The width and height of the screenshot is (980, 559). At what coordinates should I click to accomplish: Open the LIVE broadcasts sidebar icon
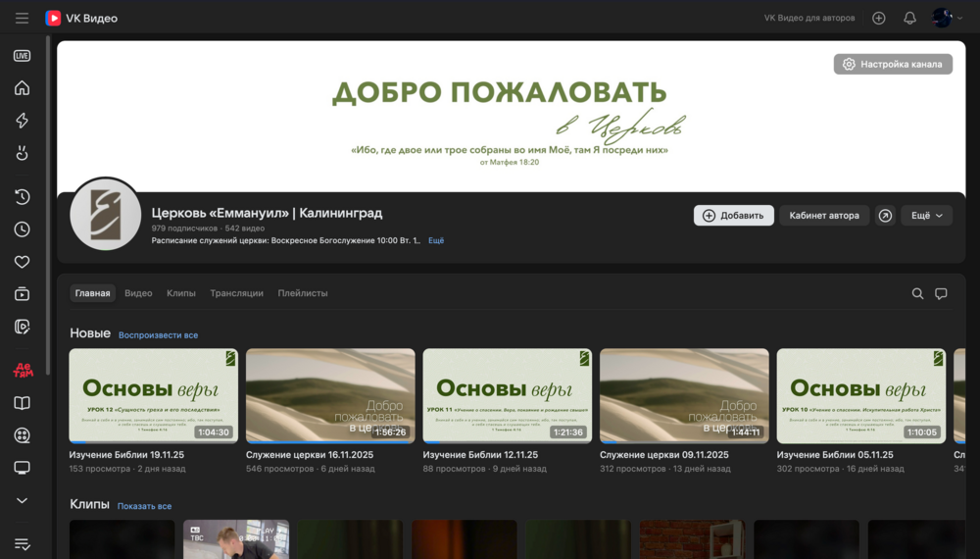22,56
